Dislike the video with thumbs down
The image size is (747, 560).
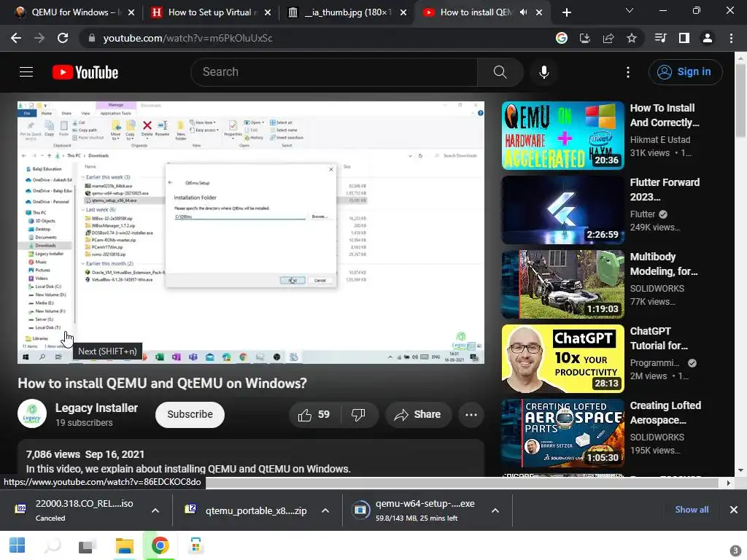(359, 415)
